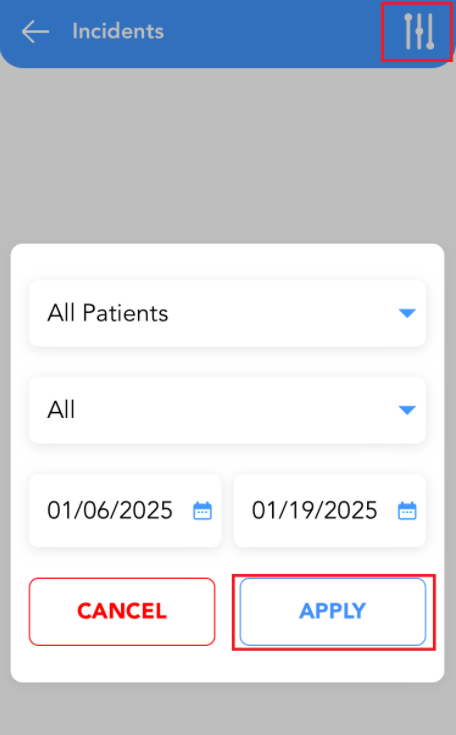The height and width of the screenshot is (735, 456).
Task: Click the red CANCEL button
Action: pos(122,611)
